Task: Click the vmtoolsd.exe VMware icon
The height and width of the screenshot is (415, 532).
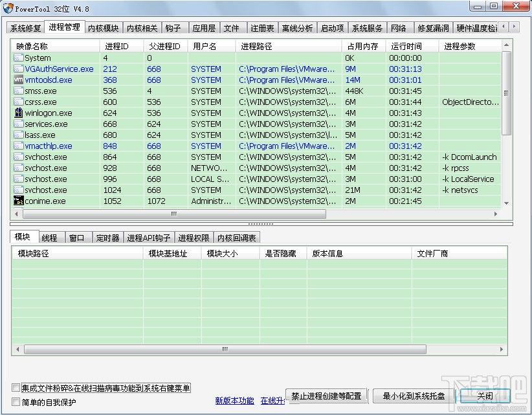Action: [17, 80]
